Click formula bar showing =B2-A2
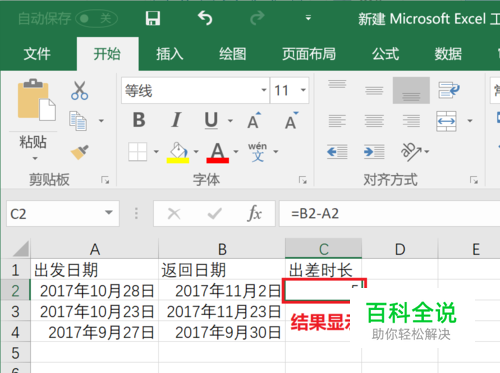Viewport: 500px width, 373px height. click(389, 214)
